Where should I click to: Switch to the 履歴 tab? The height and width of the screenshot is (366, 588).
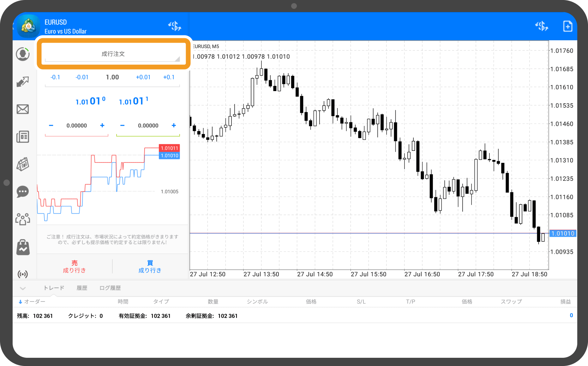coord(82,288)
